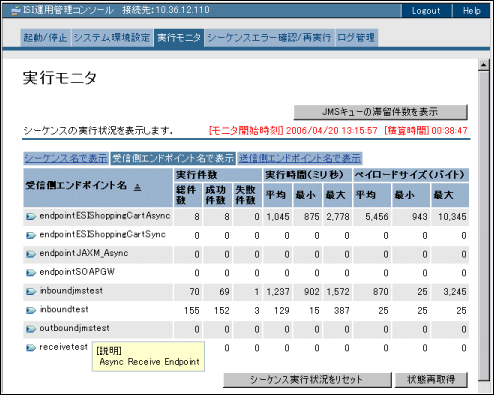Viewport: 494px width, 395px height.
Task: Click the endpointSOAPGW row name
Action: click(77, 272)
